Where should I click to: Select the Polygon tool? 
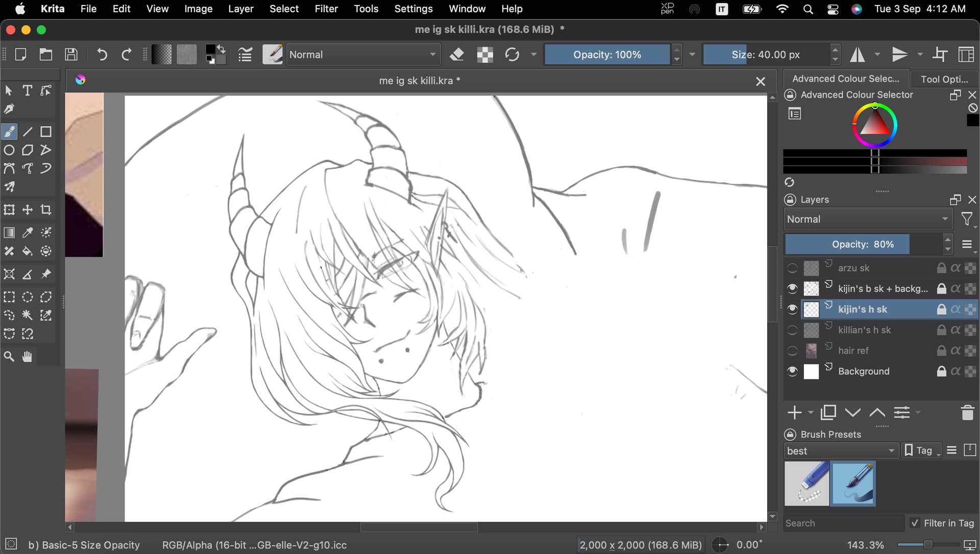coord(28,150)
